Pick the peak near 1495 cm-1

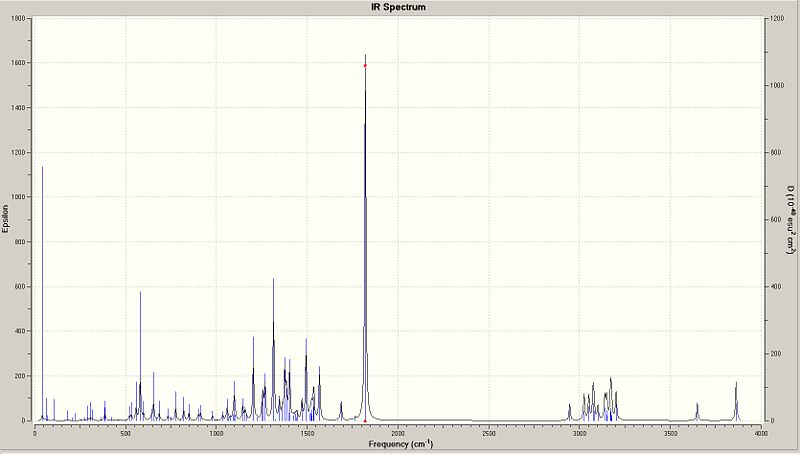306,380
